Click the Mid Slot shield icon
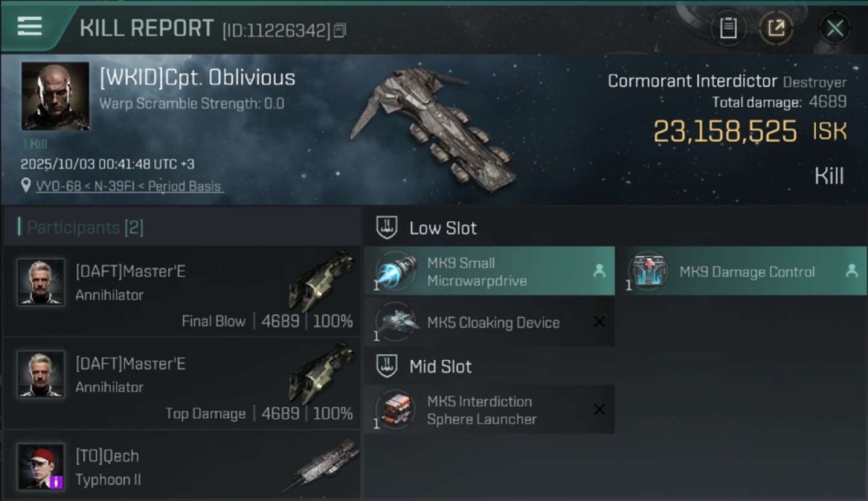 [387, 366]
